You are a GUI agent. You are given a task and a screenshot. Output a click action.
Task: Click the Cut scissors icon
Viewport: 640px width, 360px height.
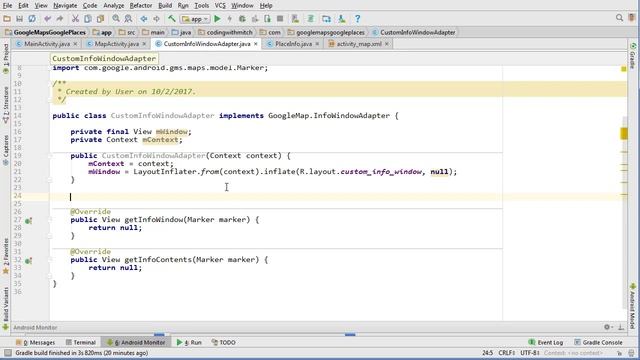[x=75, y=19]
